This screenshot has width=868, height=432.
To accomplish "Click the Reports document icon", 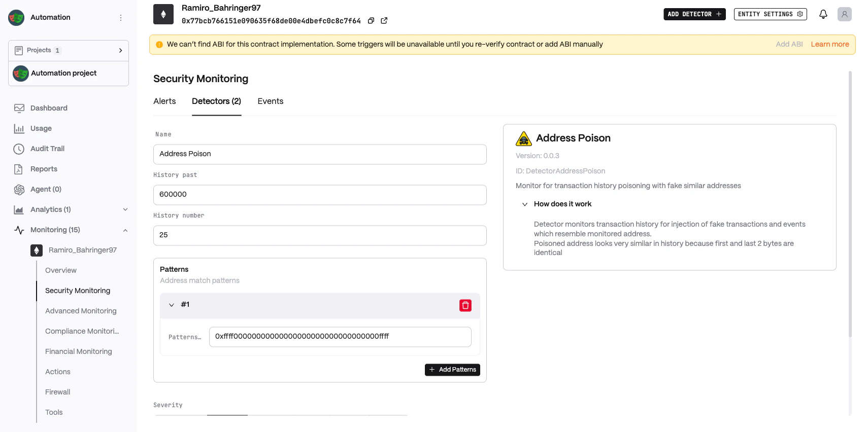I will coord(18,169).
